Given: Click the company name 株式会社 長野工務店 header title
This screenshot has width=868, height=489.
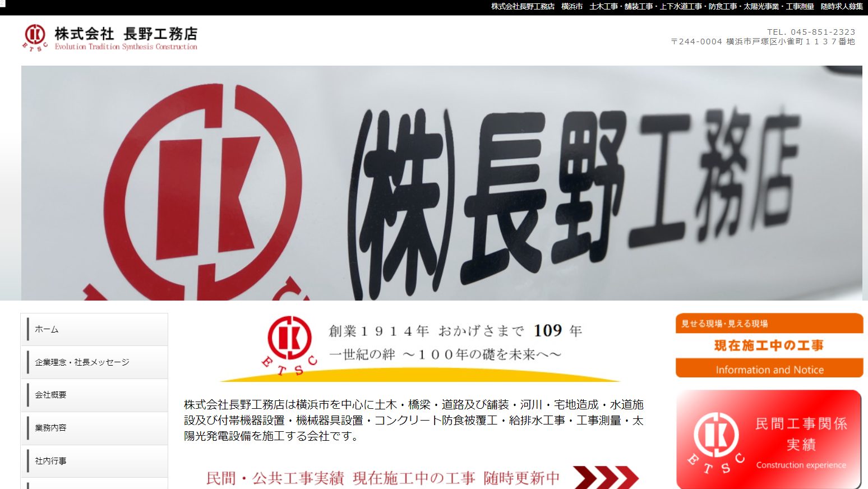Looking at the screenshot, I should tap(126, 34).
